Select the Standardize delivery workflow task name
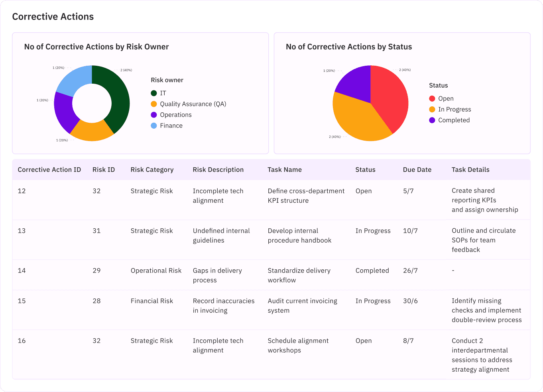The image size is (543, 392). pyautogui.click(x=299, y=275)
